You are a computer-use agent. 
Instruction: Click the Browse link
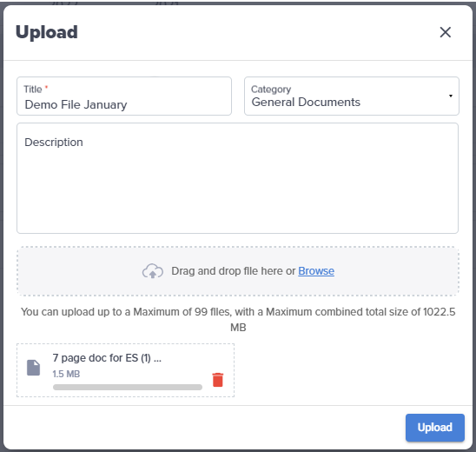click(316, 270)
